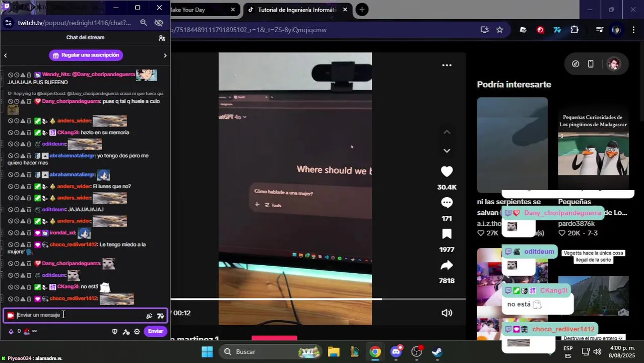Seek the TikTok video progress bar
The image size is (644, 363).
tap(318, 299)
